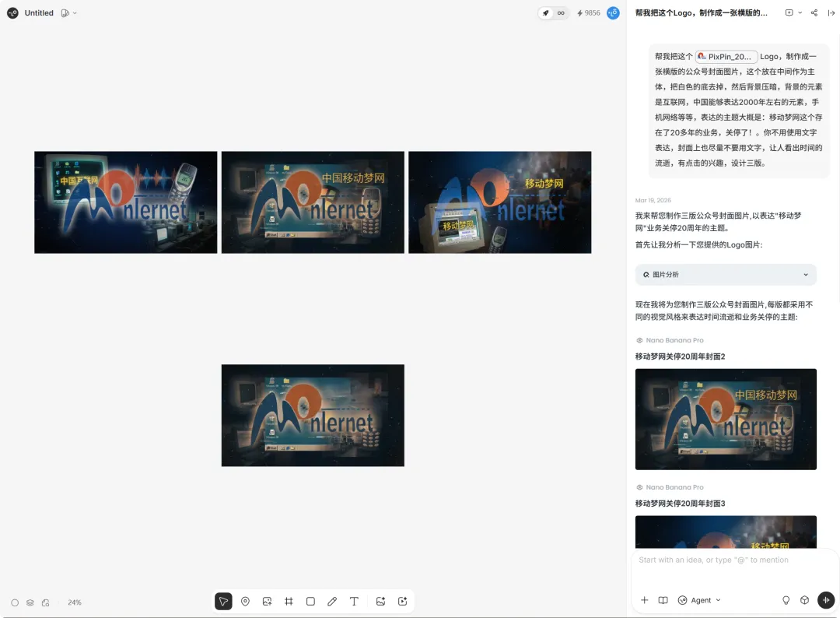This screenshot has width=840, height=618.
Task: Expand the chat history chevron in header
Action: [800, 13]
